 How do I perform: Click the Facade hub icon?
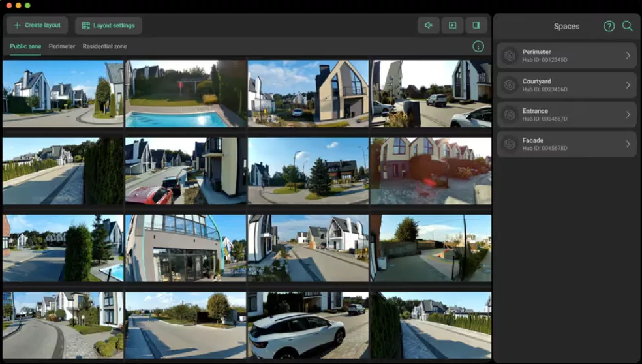[510, 144]
